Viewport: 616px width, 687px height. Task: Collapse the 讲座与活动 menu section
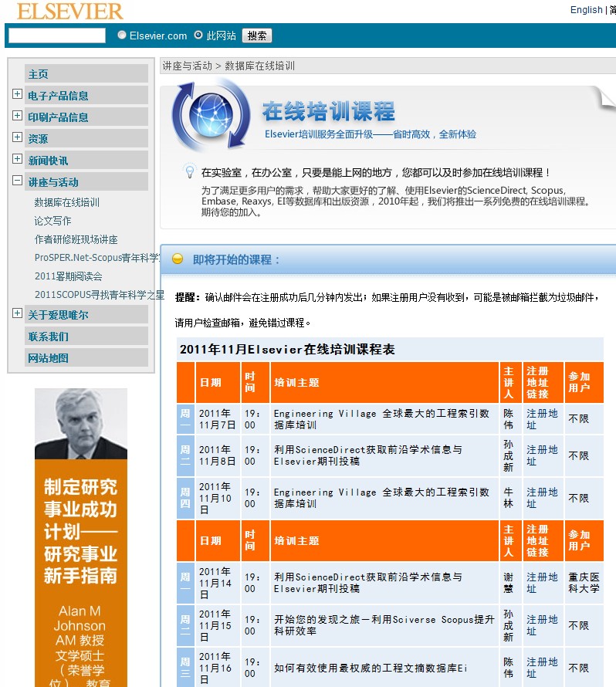tap(17, 180)
